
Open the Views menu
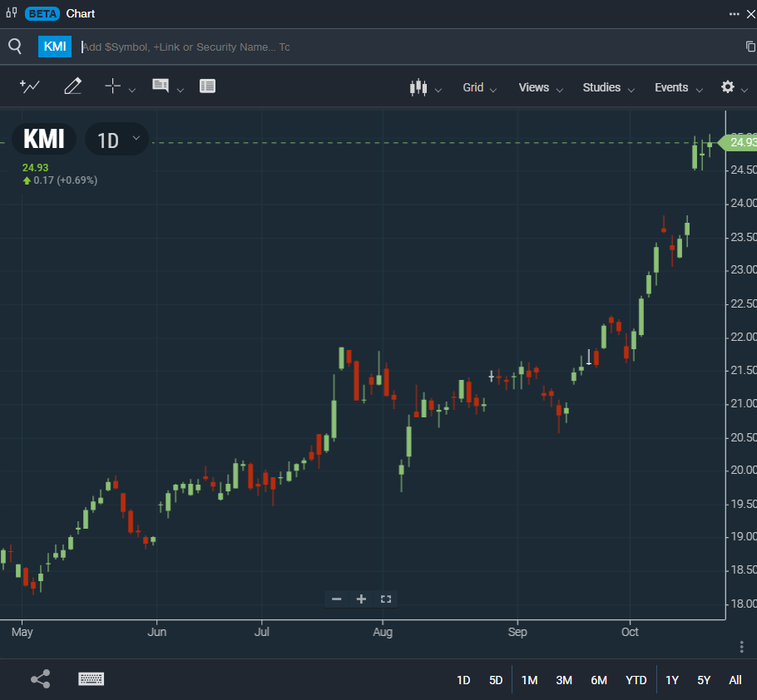coord(541,87)
